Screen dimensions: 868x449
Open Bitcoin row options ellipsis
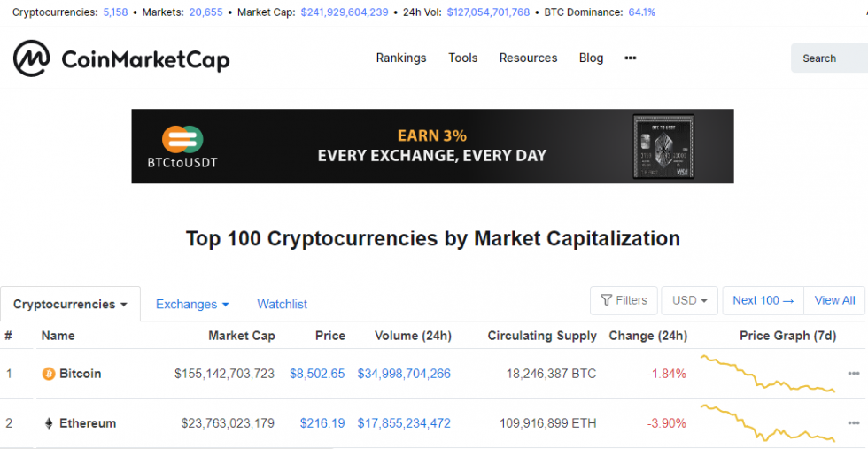(854, 374)
